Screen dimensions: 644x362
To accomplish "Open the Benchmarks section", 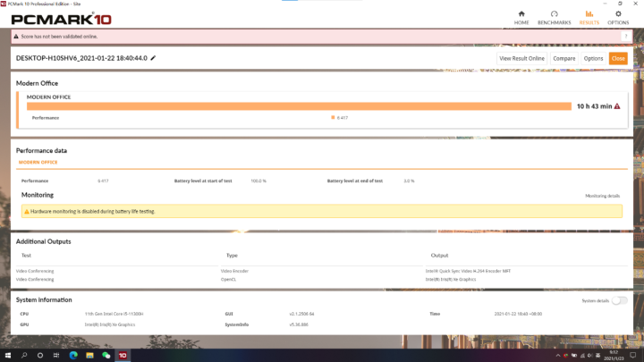I will (x=555, y=17).
